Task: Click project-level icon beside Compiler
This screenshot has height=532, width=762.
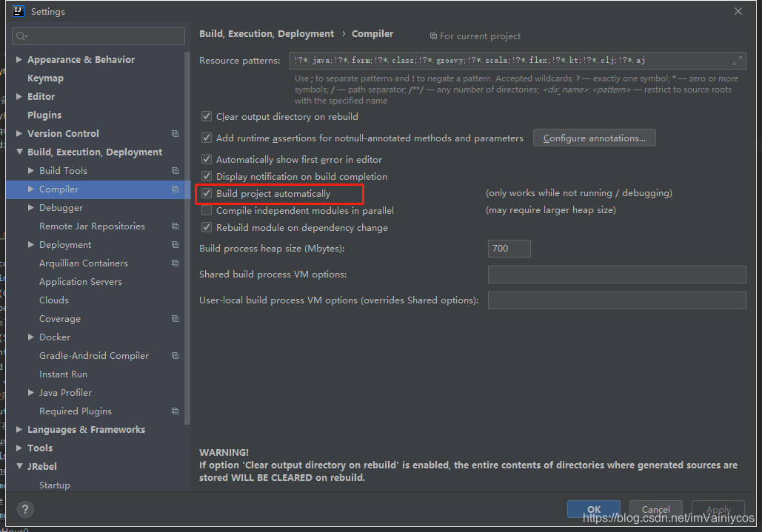Action: tap(175, 189)
